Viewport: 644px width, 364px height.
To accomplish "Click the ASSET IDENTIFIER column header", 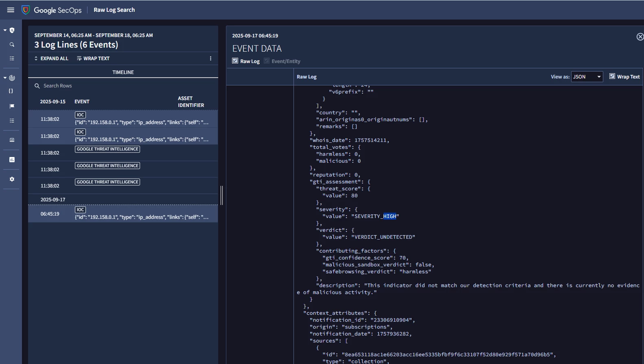I will (x=191, y=102).
